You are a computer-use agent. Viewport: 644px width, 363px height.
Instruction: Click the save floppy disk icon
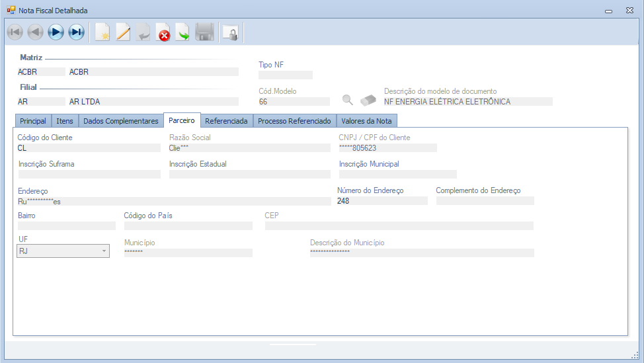204,32
